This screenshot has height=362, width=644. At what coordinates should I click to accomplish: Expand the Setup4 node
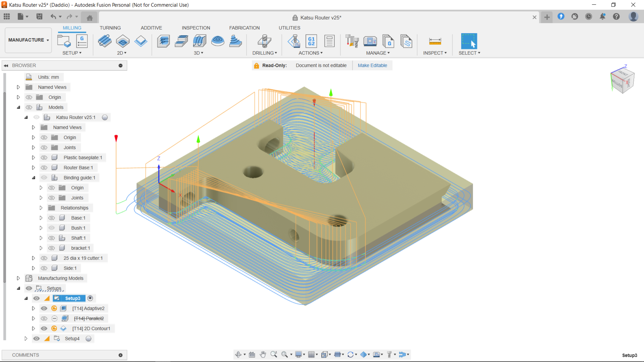(26, 339)
